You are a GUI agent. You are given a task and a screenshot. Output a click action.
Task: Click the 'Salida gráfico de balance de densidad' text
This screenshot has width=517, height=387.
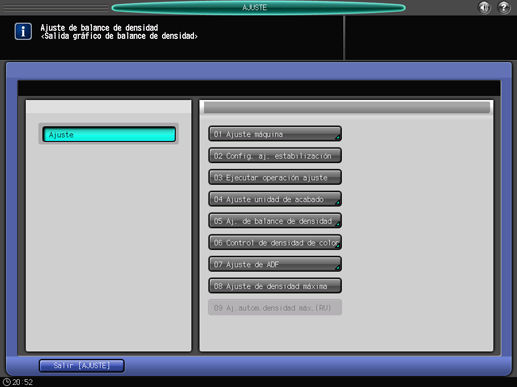click(x=119, y=36)
